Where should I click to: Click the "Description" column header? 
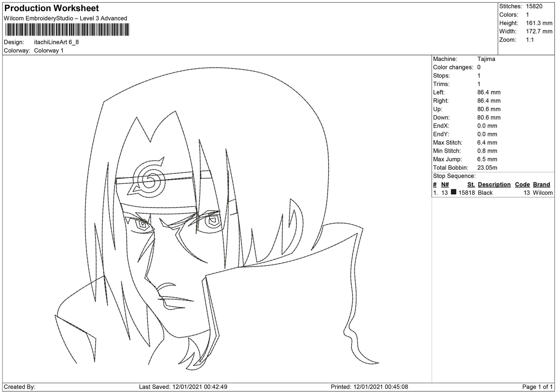[494, 185]
